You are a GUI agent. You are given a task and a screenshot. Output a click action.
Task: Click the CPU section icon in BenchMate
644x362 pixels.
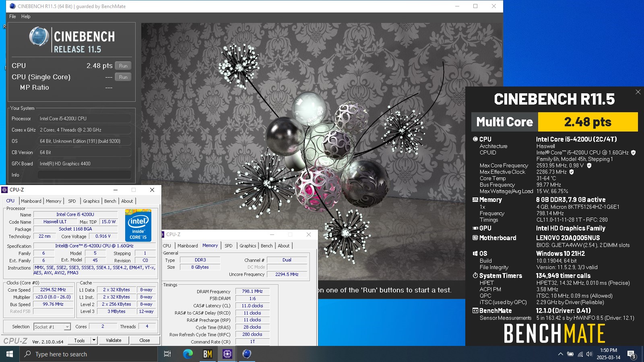tap(475, 139)
